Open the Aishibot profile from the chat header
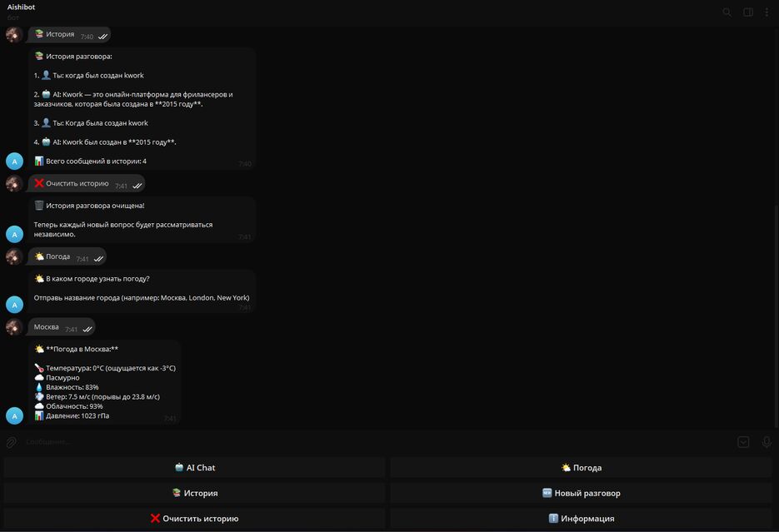 point(23,7)
